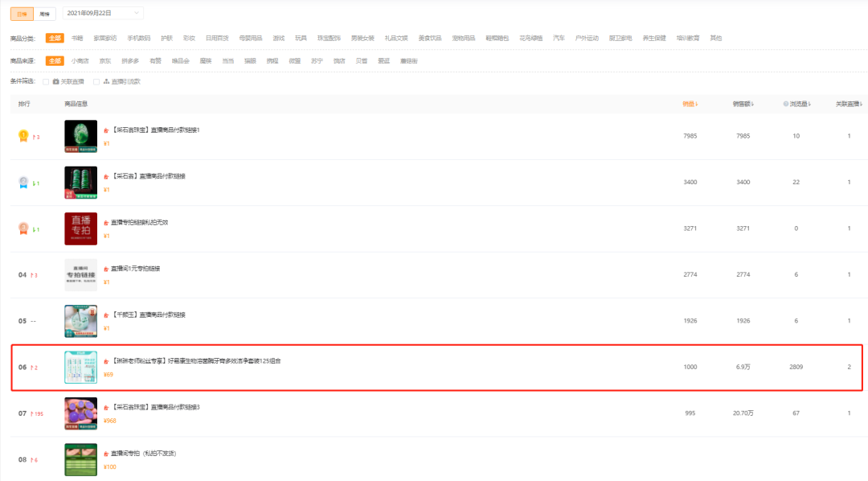Click platform icon before 【采石翁珠宝】直播商品付款链接1
Screen dimensions: 868x481
(x=106, y=130)
